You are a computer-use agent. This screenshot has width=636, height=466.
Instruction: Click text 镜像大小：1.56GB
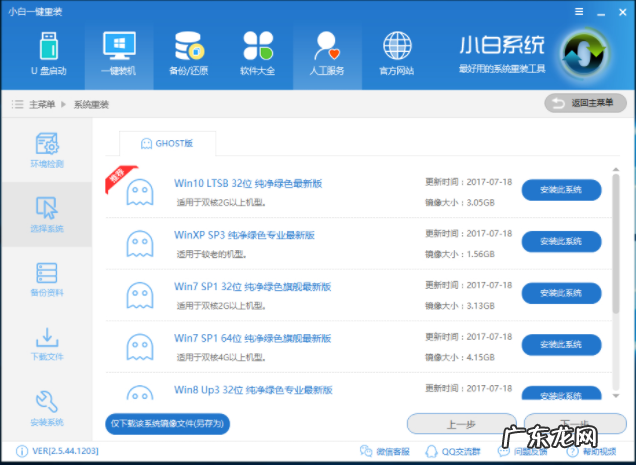[460, 254]
